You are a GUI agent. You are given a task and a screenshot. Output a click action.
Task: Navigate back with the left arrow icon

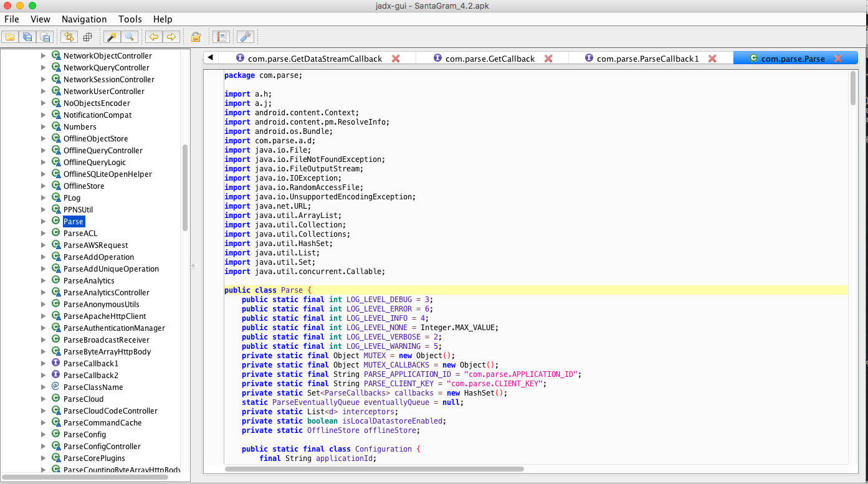pyautogui.click(x=153, y=37)
